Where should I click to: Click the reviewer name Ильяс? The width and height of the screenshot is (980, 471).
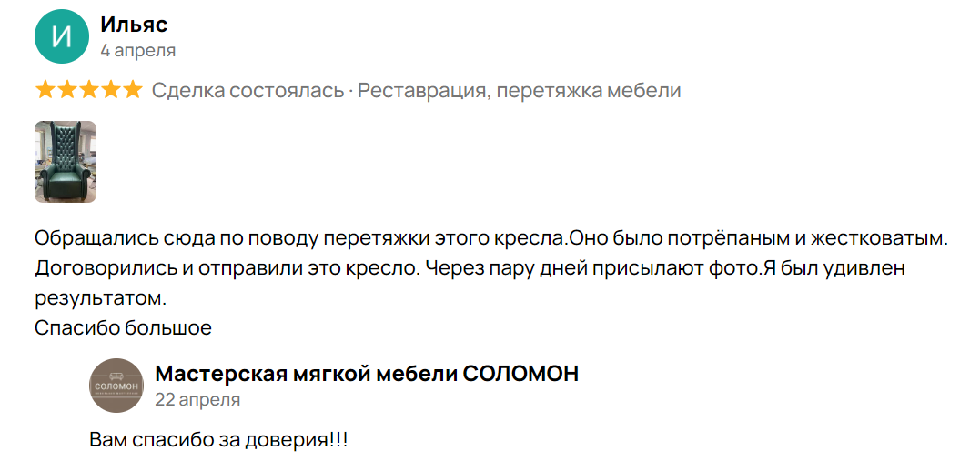pos(134,25)
